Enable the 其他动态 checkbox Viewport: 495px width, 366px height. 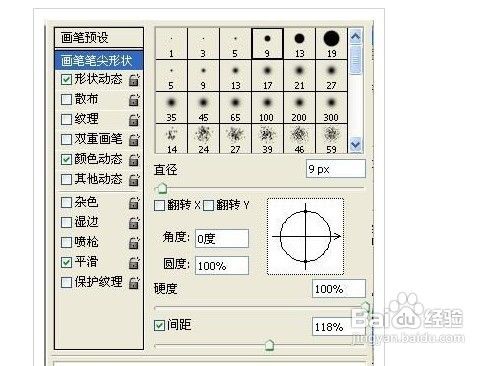click(x=66, y=179)
